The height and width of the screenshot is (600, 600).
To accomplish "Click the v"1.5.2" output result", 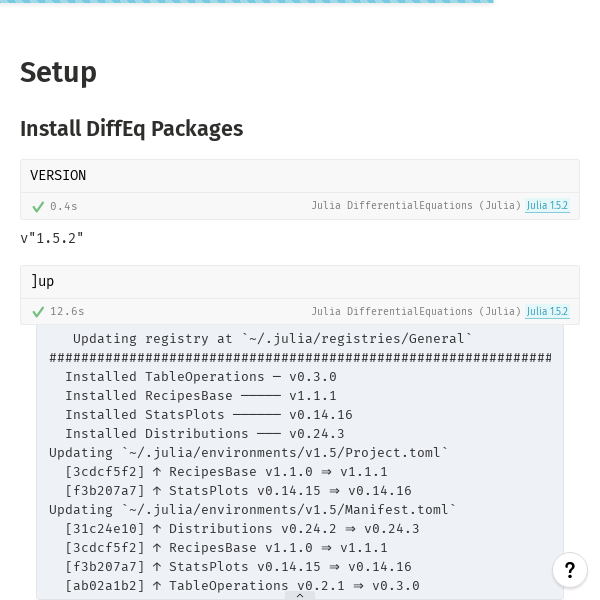I will 52,238.
